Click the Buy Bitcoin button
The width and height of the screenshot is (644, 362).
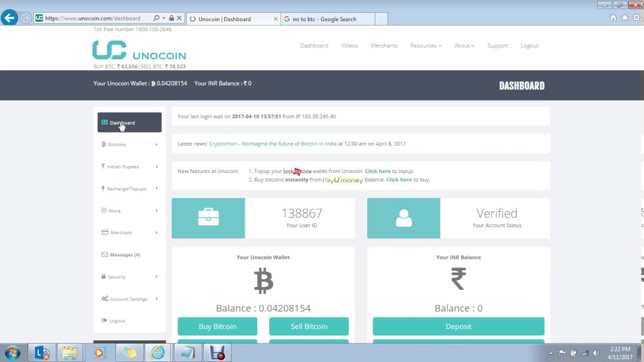pyautogui.click(x=217, y=326)
